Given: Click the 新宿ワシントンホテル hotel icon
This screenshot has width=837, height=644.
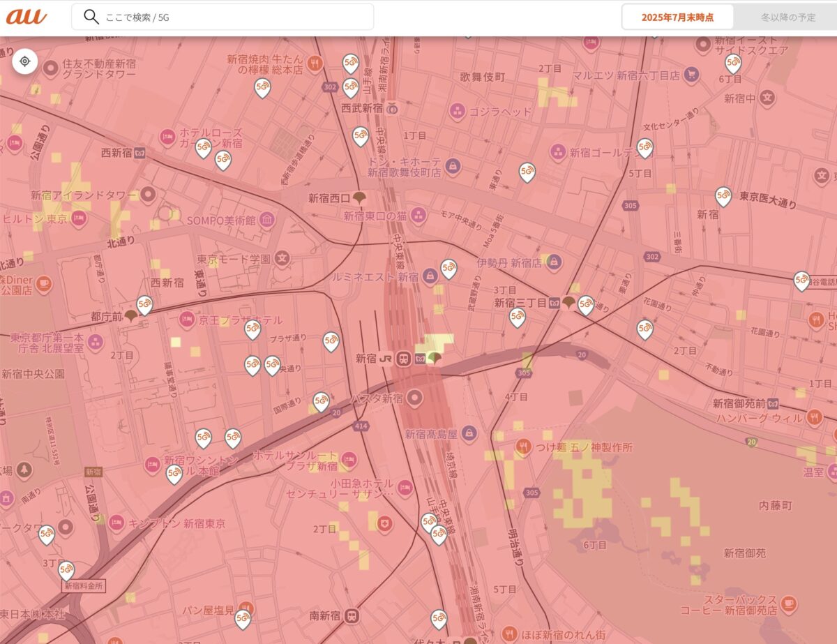Looking at the screenshot, I should click(151, 463).
